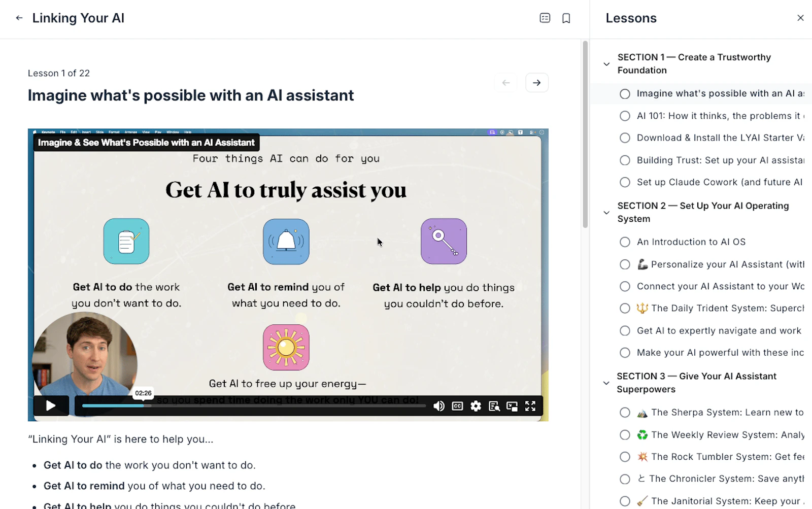Mute the video volume
The height and width of the screenshot is (509, 812).
(x=439, y=406)
